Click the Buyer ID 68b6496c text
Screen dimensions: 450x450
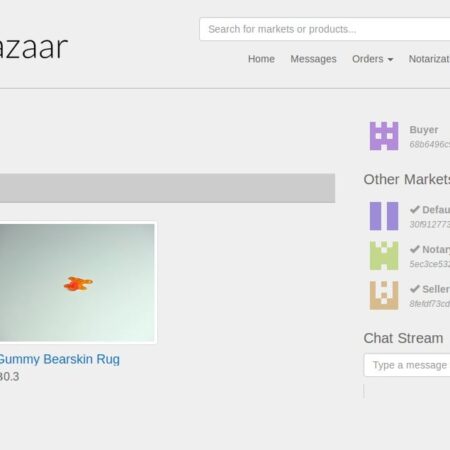[x=430, y=144]
